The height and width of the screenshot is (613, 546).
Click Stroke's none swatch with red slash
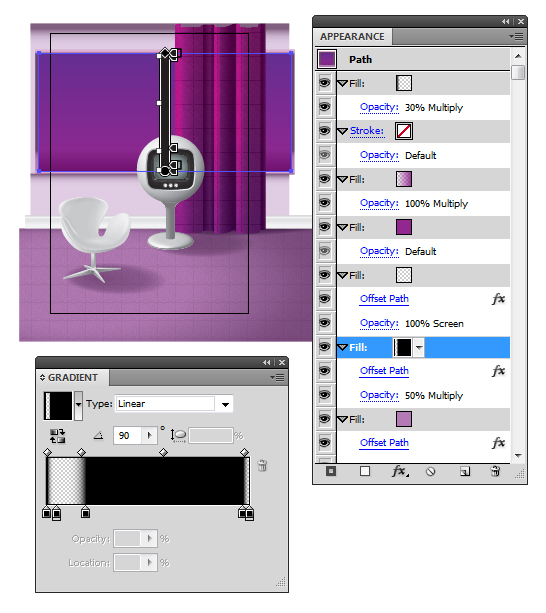point(404,131)
